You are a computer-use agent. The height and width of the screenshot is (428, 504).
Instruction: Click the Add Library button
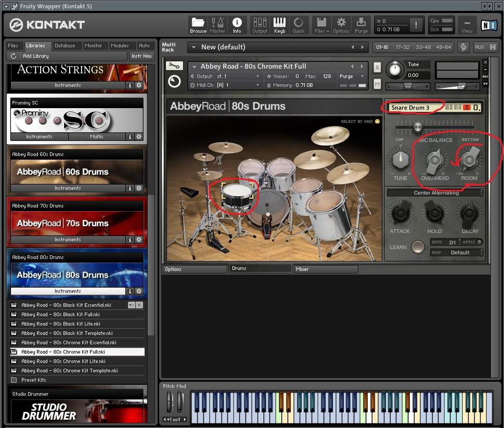(x=36, y=56)
